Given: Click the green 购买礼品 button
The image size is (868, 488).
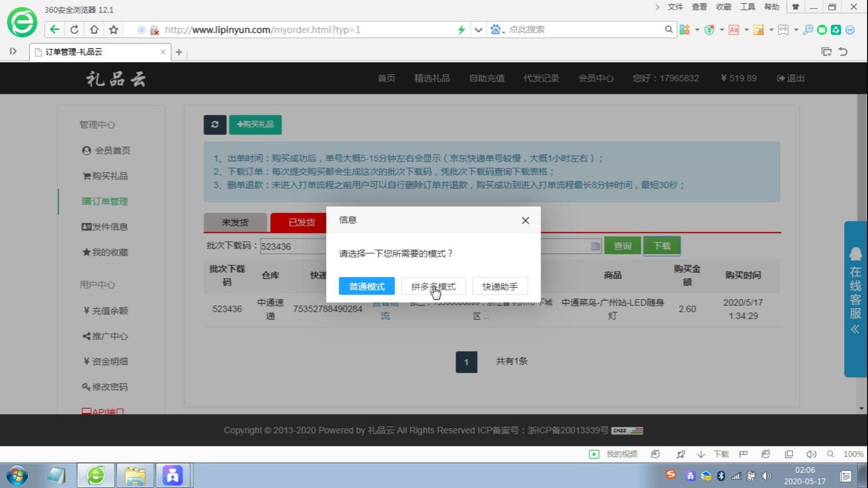Looking at the screenshot, I should pyautogui.click(x=255, y=125).
